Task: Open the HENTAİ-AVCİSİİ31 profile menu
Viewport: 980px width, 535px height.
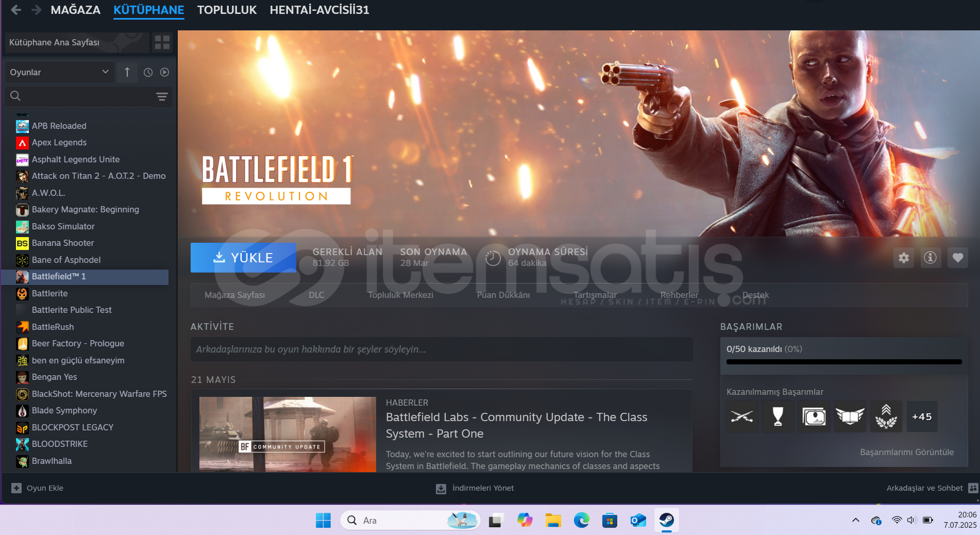Action: [x=319, y=10]
